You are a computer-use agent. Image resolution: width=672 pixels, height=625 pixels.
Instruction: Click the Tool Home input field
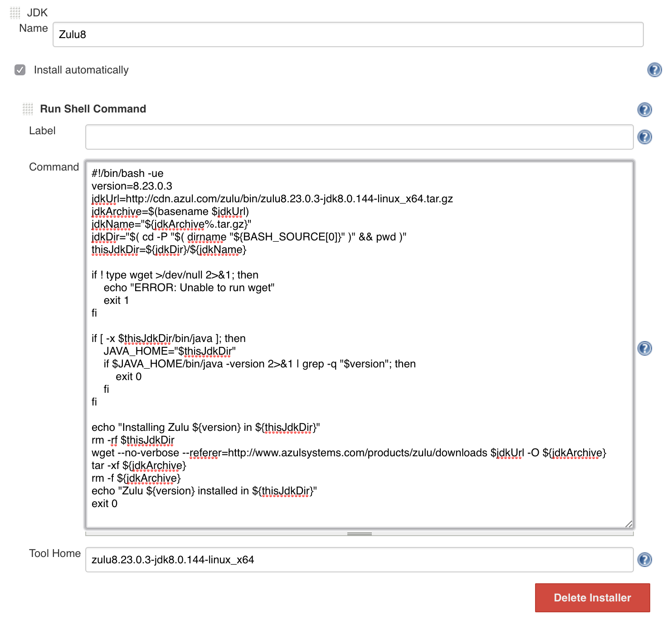[359, 560]
